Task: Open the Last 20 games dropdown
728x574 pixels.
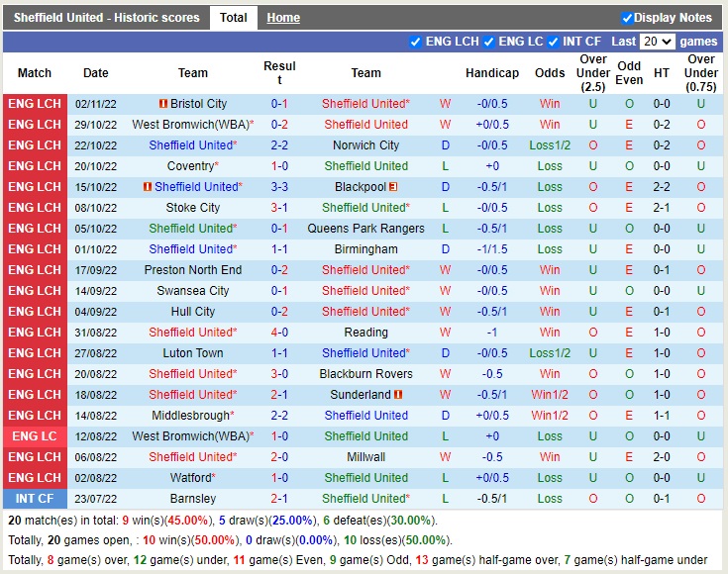Action: 658,42
